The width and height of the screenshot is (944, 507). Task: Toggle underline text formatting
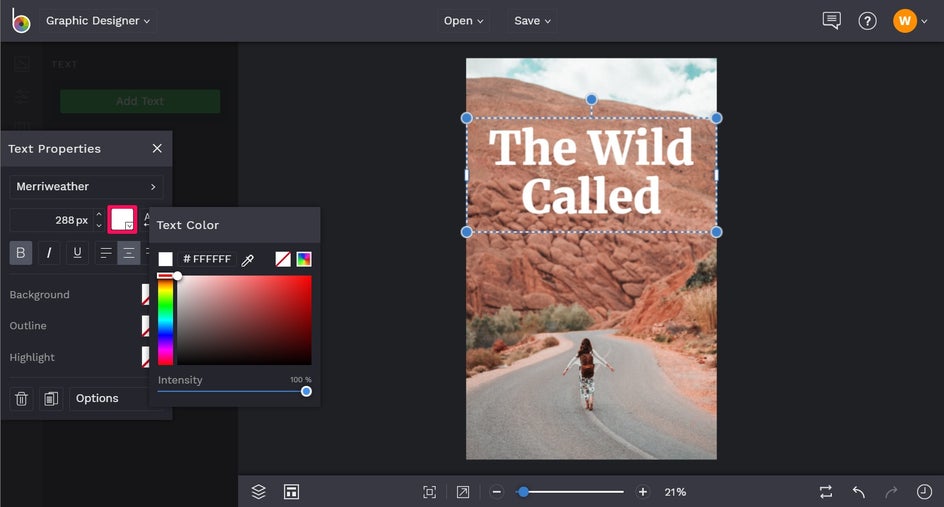pyautogui.click(x=77, y=253)
